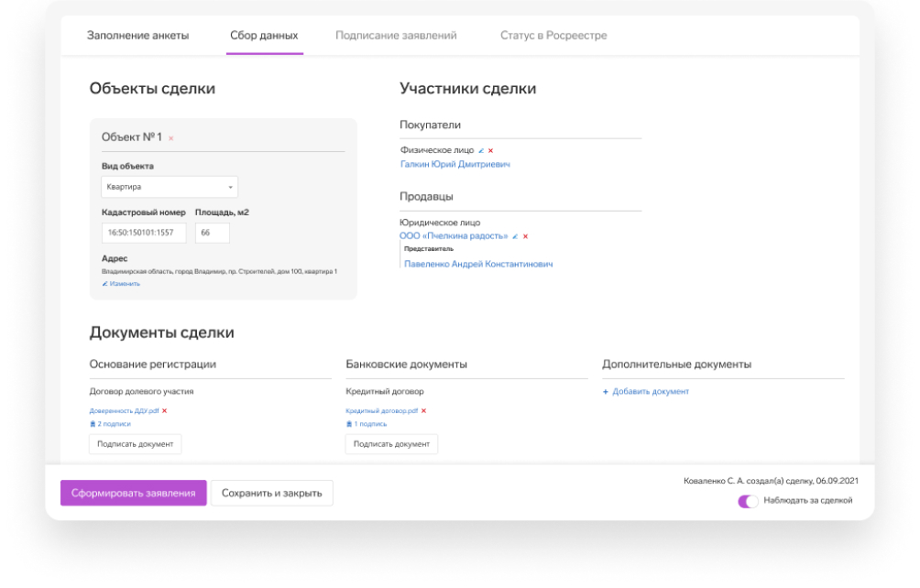Image resolution: width=920 pixels, height=588 pixels.
Task: Switch to the Заполнение анкеты tab
Action: [x=137, y=36]
